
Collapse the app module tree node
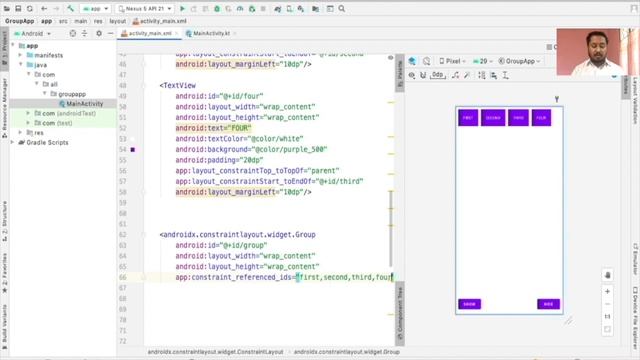pos(13,45)
